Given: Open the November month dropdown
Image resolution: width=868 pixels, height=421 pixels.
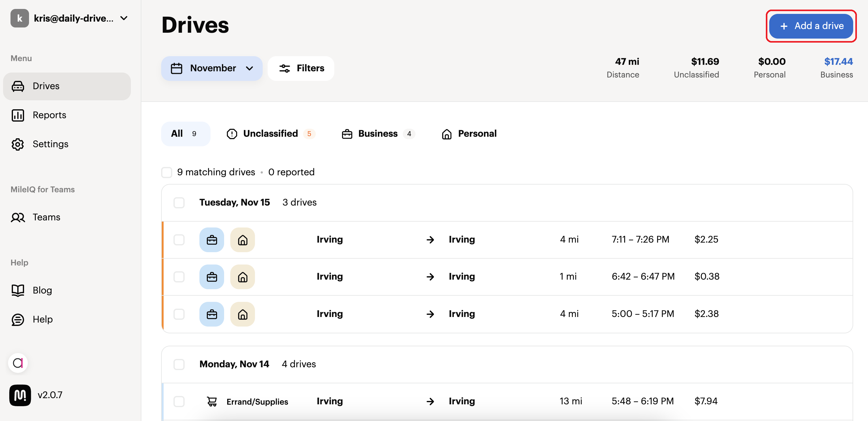Looking at the screenshot, I should coord(212,69).
